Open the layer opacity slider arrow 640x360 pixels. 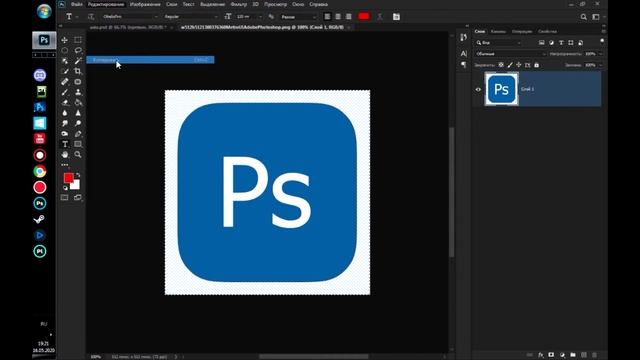coord(600,54)
